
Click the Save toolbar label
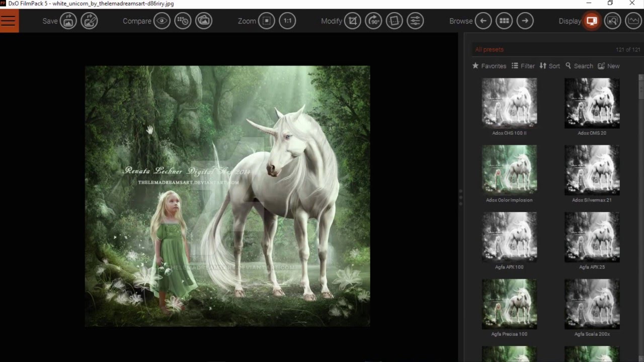[x=50, y=21]
